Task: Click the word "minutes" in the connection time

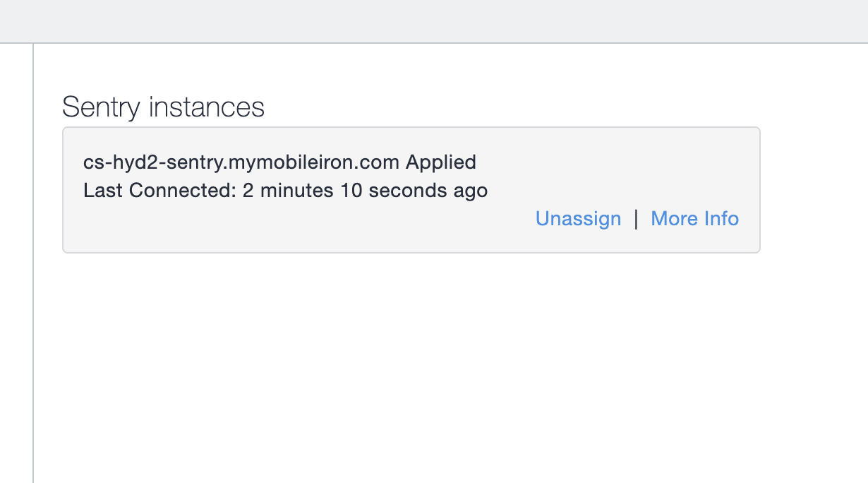Action: click(x=298, y=191)
